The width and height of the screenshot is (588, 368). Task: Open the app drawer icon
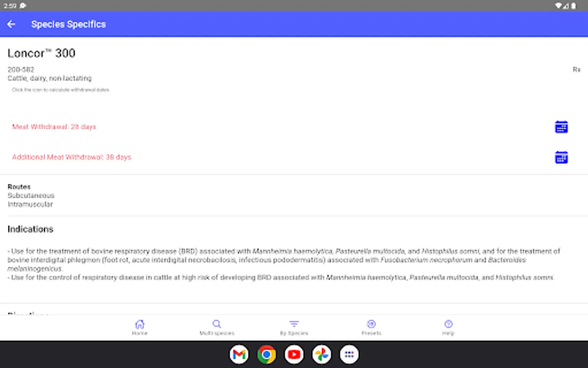(349, 355)
